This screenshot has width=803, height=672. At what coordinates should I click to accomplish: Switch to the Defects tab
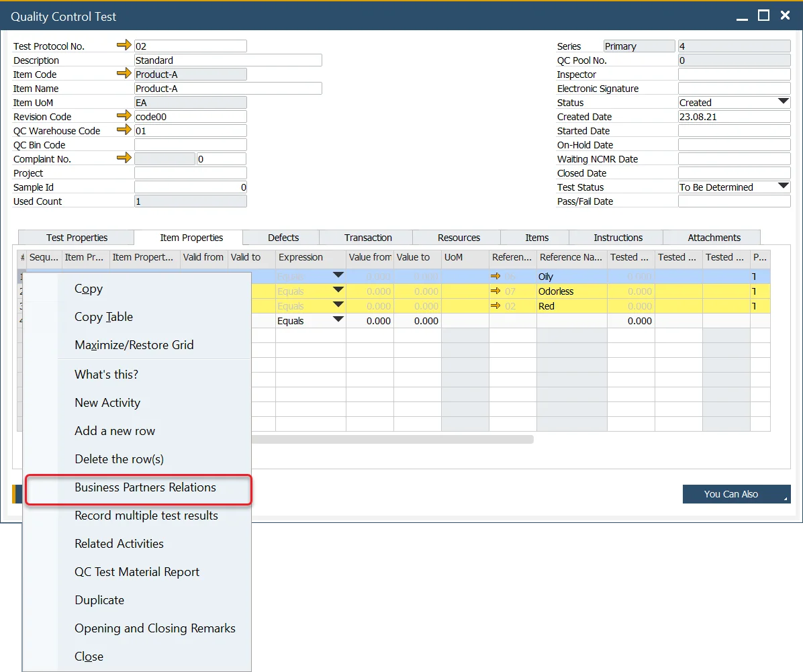click(283, 238)
